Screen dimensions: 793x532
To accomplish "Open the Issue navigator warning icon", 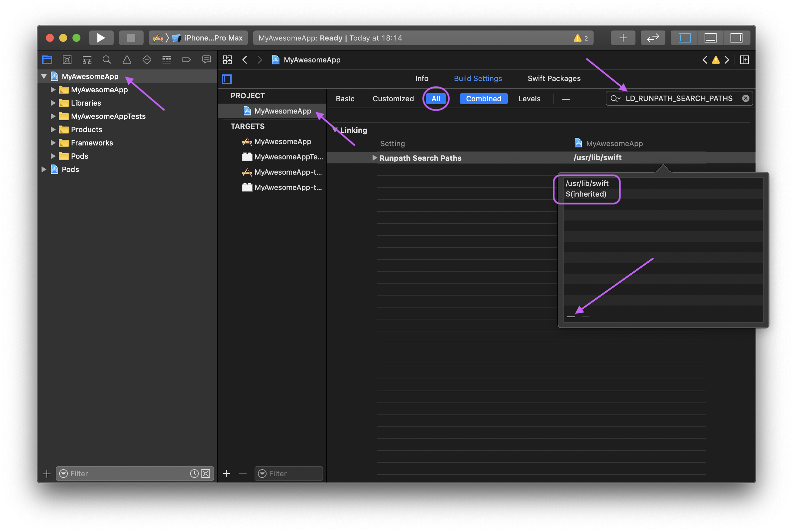I will (127, 60).
